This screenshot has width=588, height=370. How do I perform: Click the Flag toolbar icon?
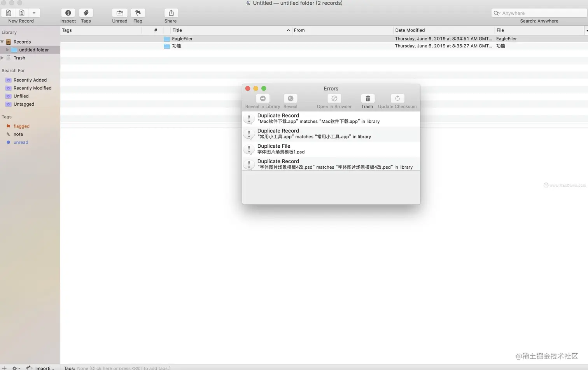point(138,13)
